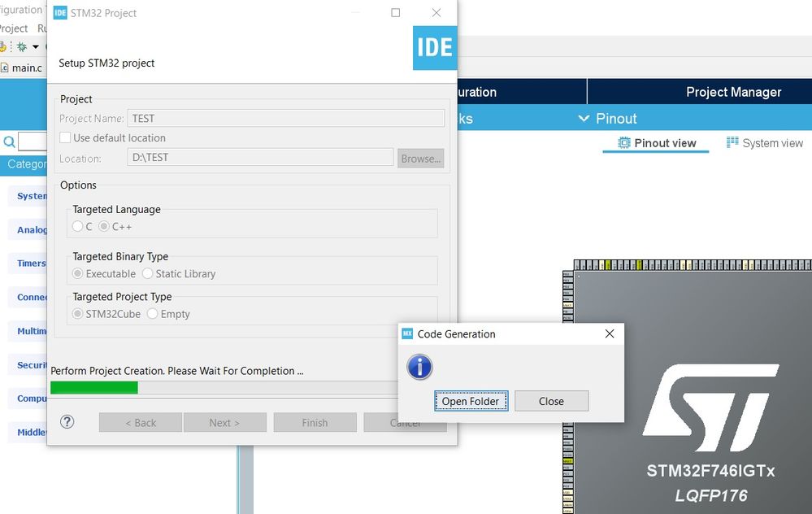Click the Pinout view chip icon
The width and height of the screenshot is (812, 514).
(624, 143)
